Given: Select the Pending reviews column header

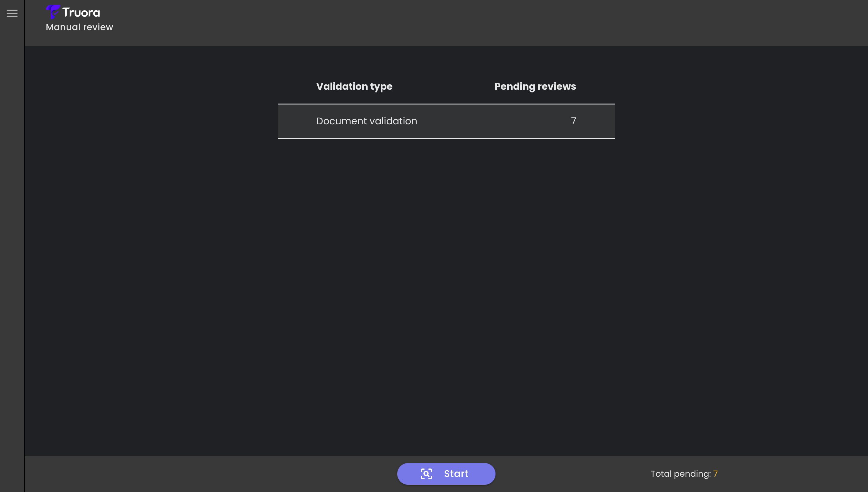Looking at the screenshot, I should 535,86.
